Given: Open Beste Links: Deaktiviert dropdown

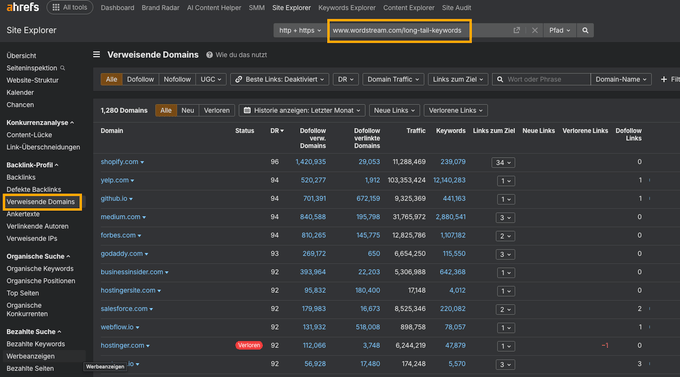Looking at the screenshot, I should click(279, 79).
